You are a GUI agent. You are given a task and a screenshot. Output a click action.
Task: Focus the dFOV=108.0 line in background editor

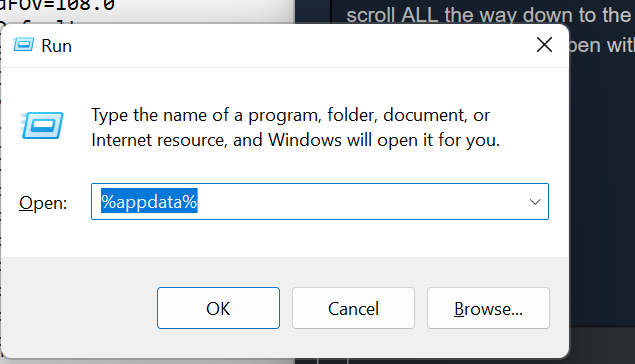(58, 6)
